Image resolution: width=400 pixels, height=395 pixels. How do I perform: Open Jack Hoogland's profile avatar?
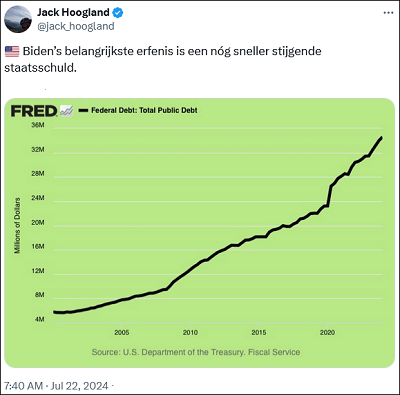tap(18, 19)
